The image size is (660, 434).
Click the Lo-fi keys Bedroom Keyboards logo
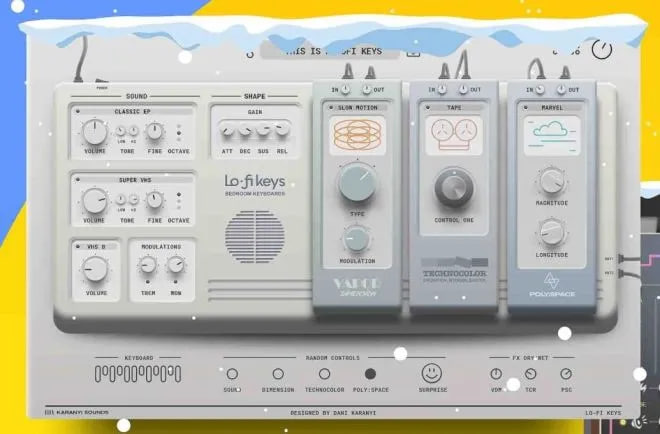click(x=255, y=185)
